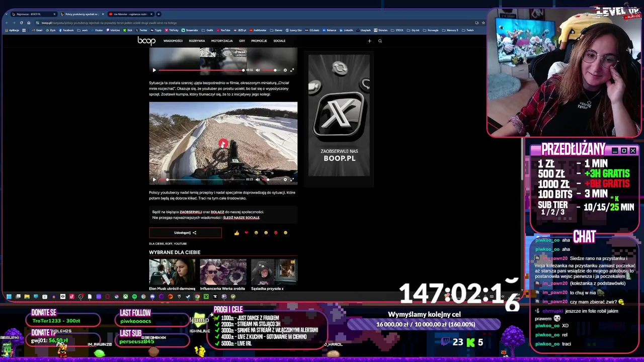Open Elon Musk article thumbnail
Image resolution: width=644 pixels, height=362 pixels.
click(172, 272)
